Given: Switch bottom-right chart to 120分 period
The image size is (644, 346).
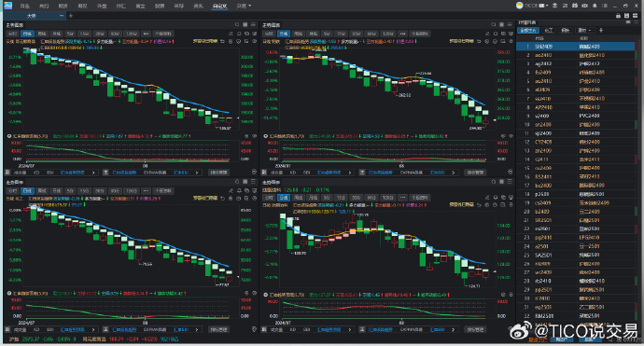Looking at the screenshot, I should click(x=387, y=198).
